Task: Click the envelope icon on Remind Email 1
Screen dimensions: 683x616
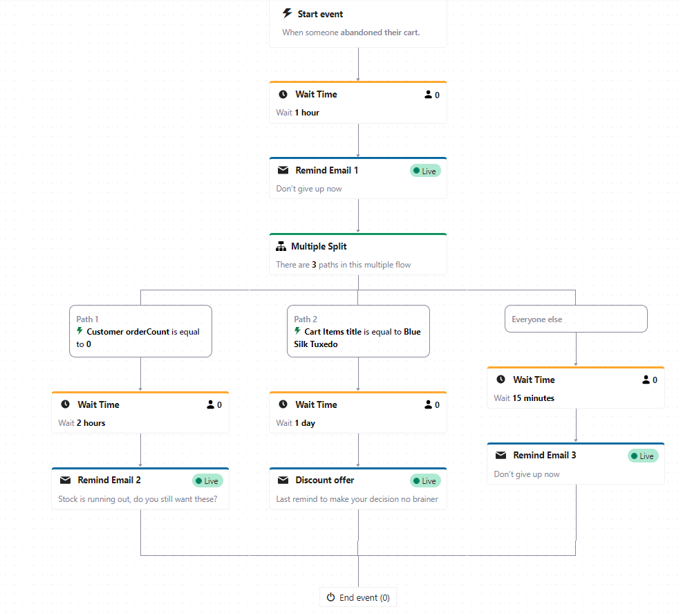Action: (x=283, y=170)
